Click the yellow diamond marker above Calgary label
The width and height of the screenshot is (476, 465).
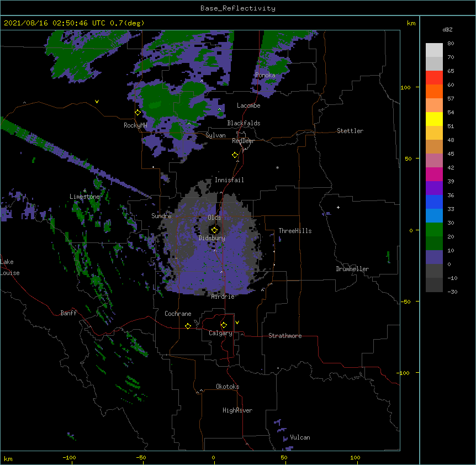point(224,325)
